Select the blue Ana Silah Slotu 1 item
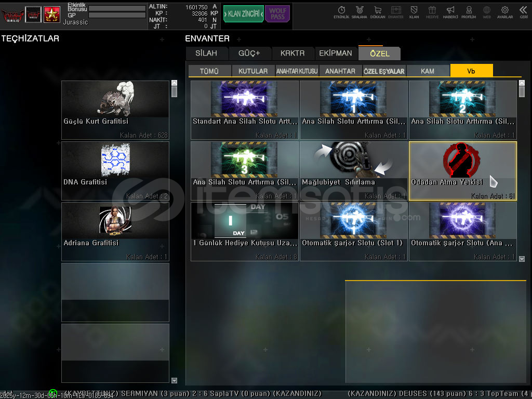Screen dimensions: 532x399 click(x=353, y=110)
